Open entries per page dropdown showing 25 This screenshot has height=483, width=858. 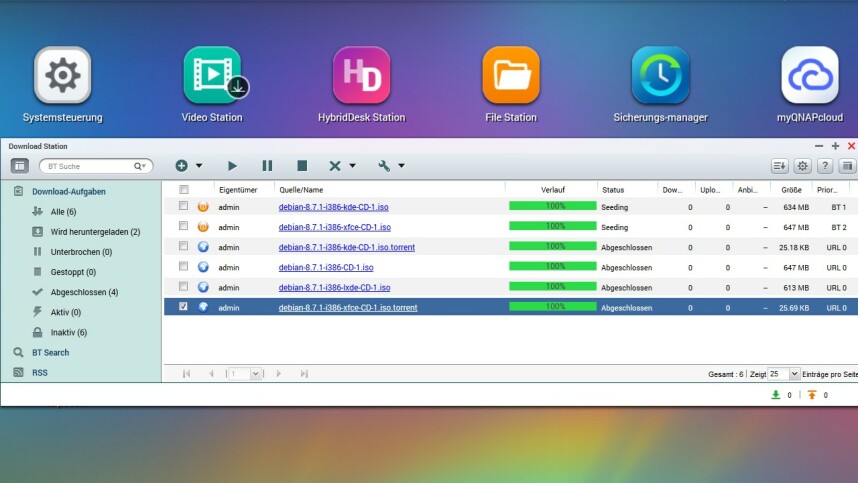pos(794,374)
